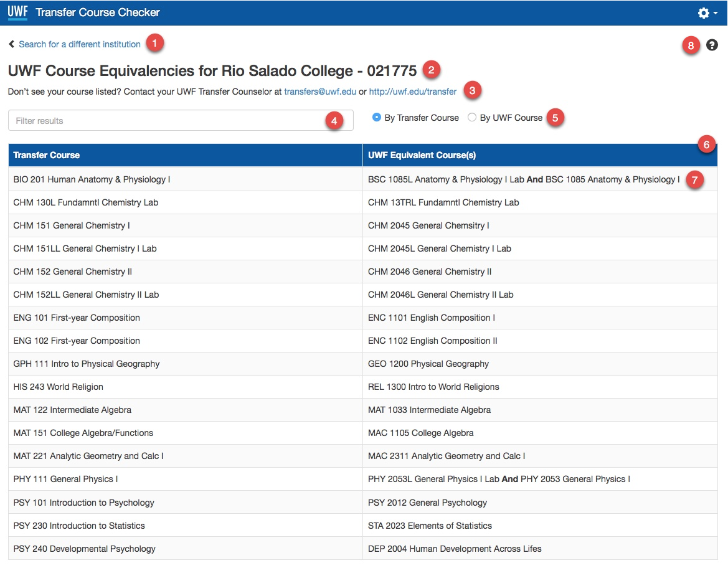
Task: Select the By UWF Course radio button
Action: [x=471, y=118]
